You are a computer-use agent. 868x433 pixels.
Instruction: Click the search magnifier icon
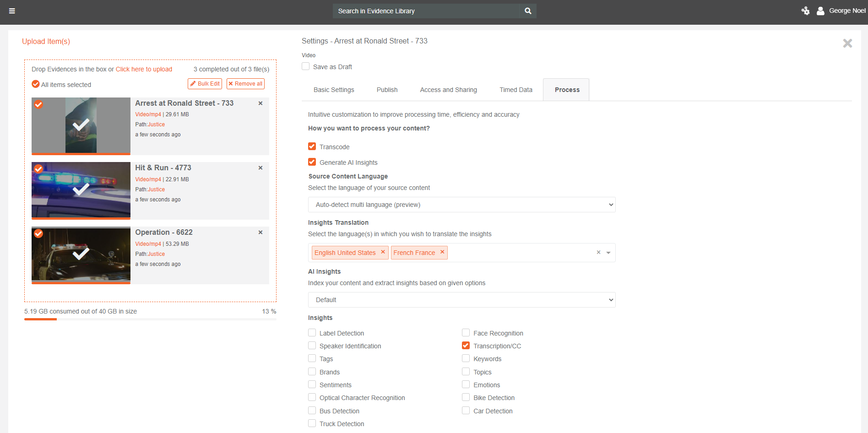pos(528,11)
